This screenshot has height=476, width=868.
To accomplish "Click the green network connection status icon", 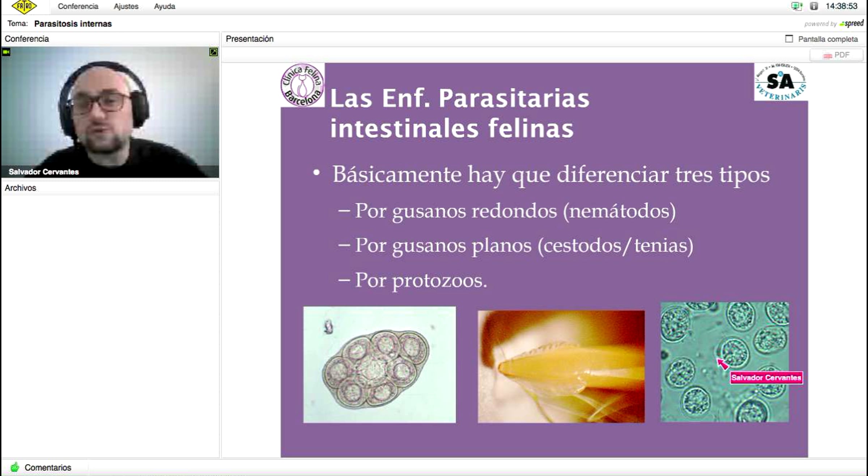I will coord(796,6).
